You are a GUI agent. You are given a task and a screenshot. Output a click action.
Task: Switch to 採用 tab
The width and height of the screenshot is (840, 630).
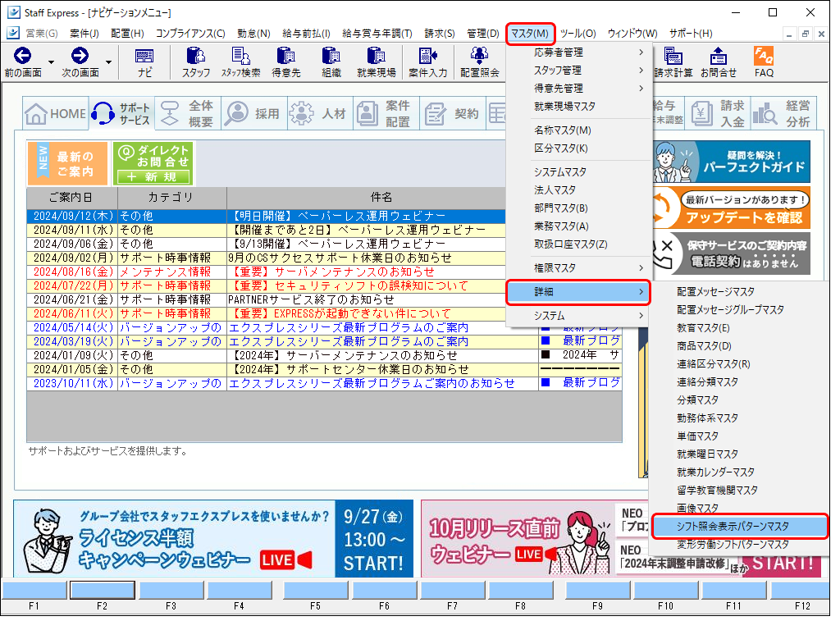[x=255, y=113]
